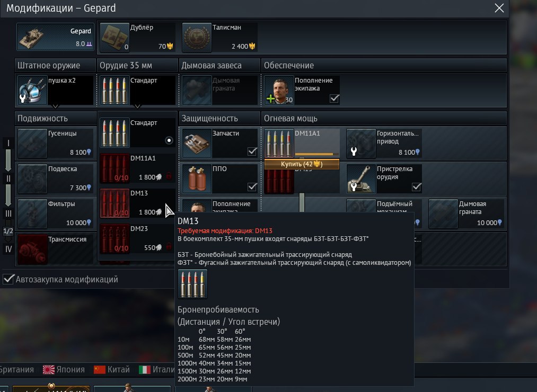Click the DM11A1 research progress bar

click(x=317, y=154)
